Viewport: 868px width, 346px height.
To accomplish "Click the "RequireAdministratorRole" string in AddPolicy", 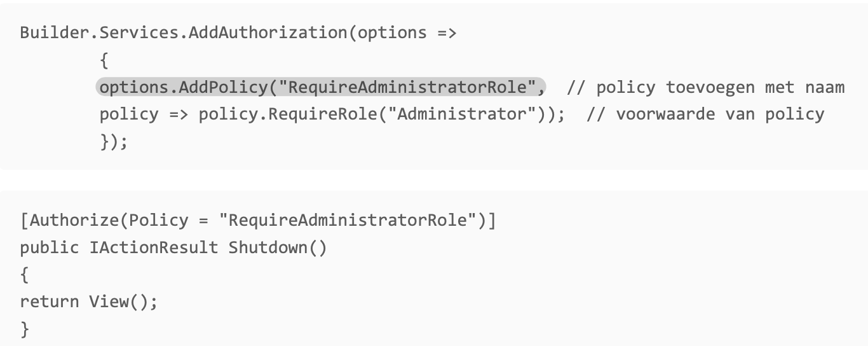I will click(x=411, y=86).
